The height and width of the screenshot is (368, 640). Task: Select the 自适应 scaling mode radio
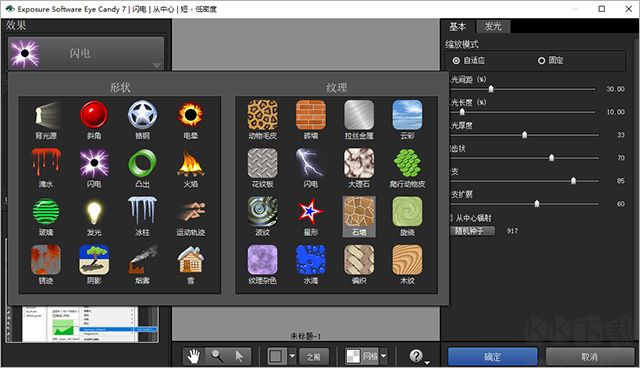click(x=456, y=61)
